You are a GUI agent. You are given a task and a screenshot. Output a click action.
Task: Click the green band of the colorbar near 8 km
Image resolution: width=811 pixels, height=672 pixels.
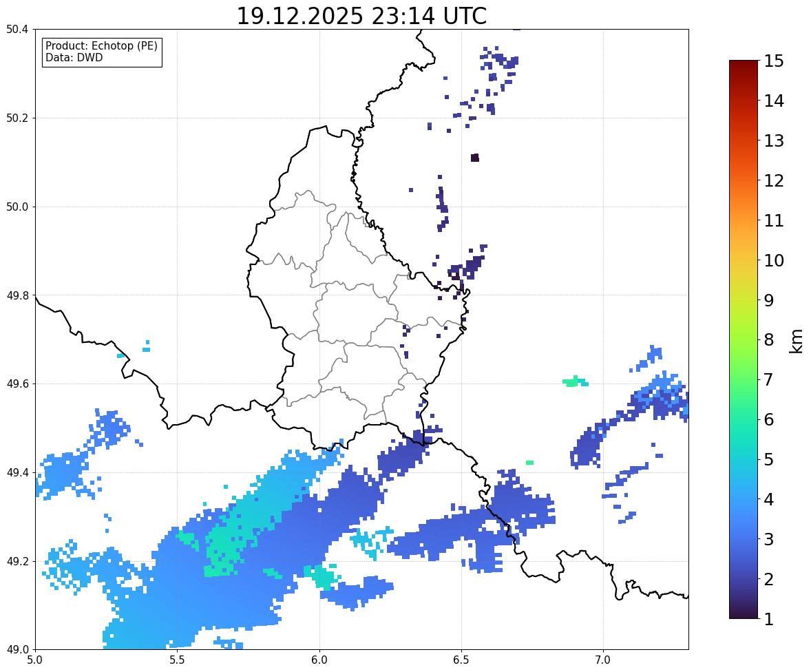tap(744, 340)
